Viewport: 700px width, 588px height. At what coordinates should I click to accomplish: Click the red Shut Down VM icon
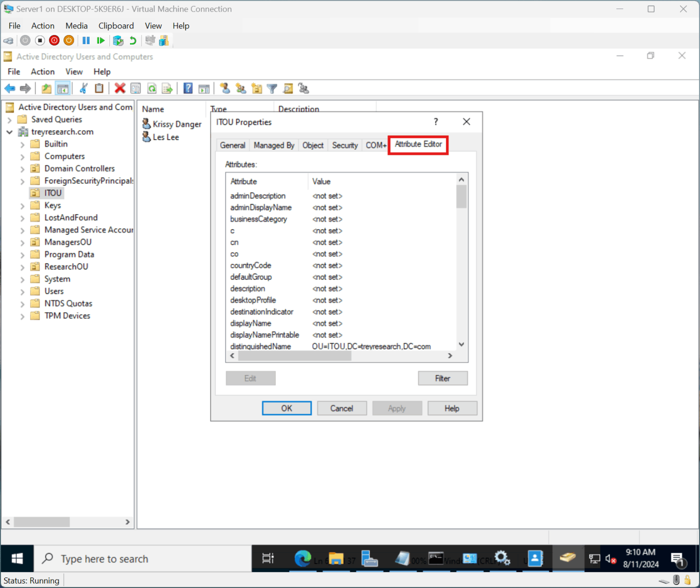[54, 40]
